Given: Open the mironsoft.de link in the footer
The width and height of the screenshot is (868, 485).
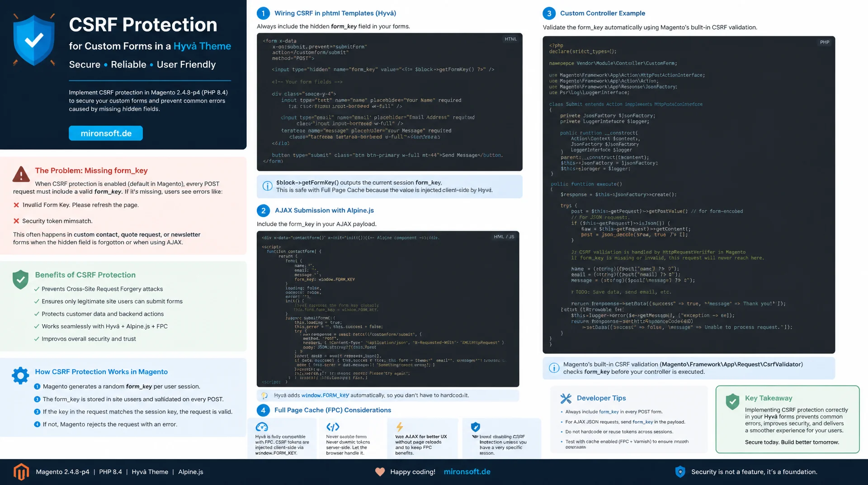Looking at the screenshot, I should point(467,472).
